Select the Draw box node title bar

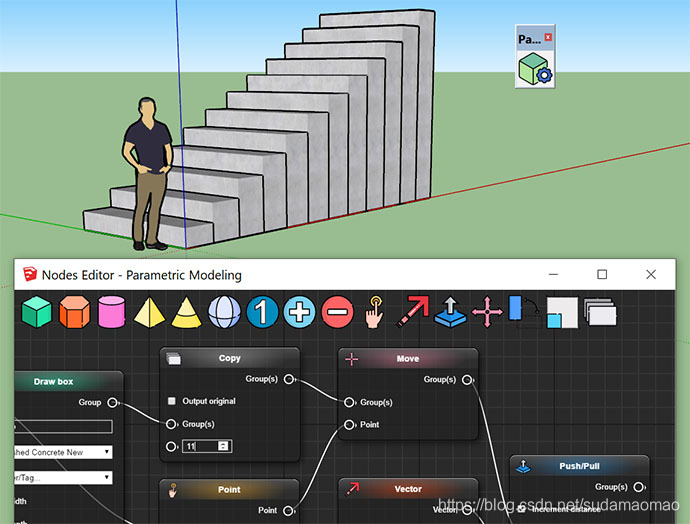pos(68,381)
